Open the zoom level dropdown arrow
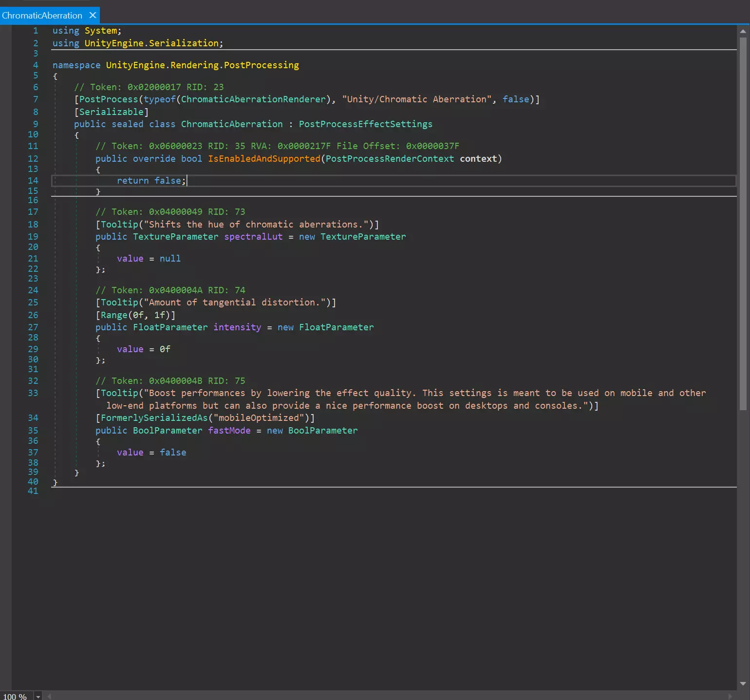 pyautogui.click(x=38, y=697)
